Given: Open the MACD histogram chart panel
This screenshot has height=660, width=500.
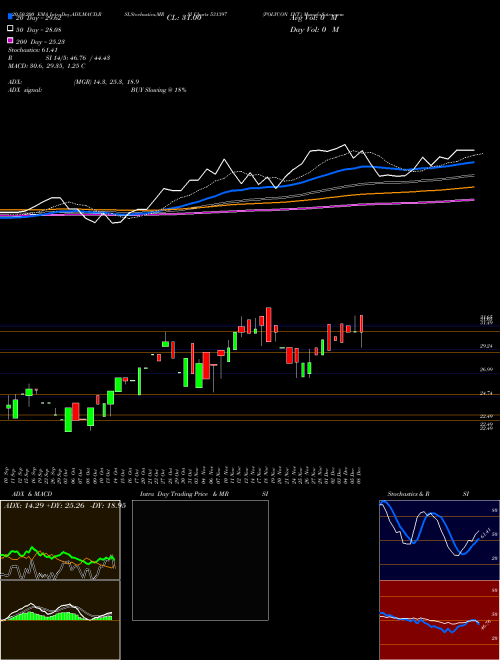Looking at the screenshot, I should point(60,620).
